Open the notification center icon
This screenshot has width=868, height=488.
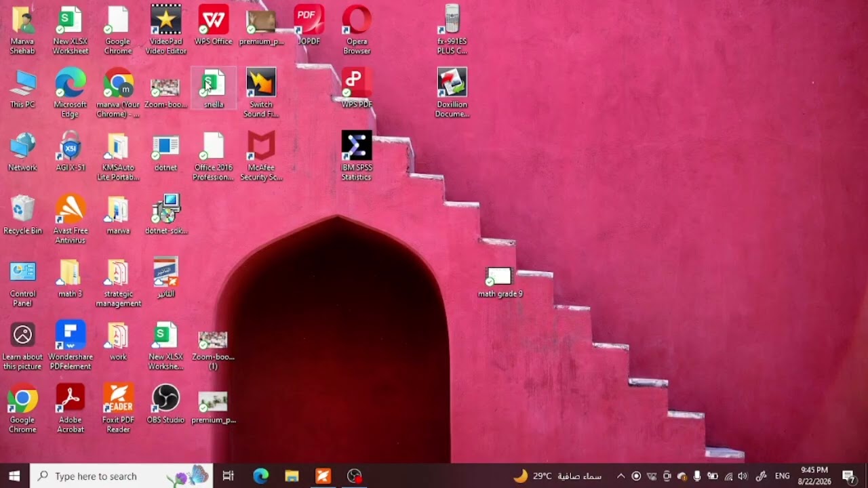pos(848,476)
